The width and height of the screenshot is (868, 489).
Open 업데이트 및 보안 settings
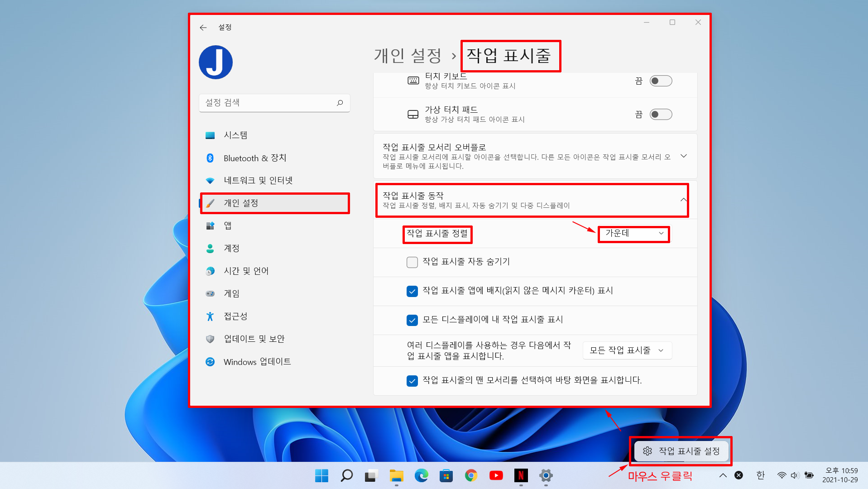pyautogui.click(x=274, y=339)
